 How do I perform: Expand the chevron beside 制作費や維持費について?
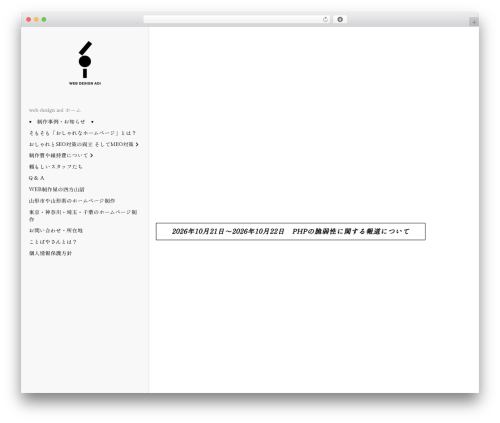click(x=92, y=156)
